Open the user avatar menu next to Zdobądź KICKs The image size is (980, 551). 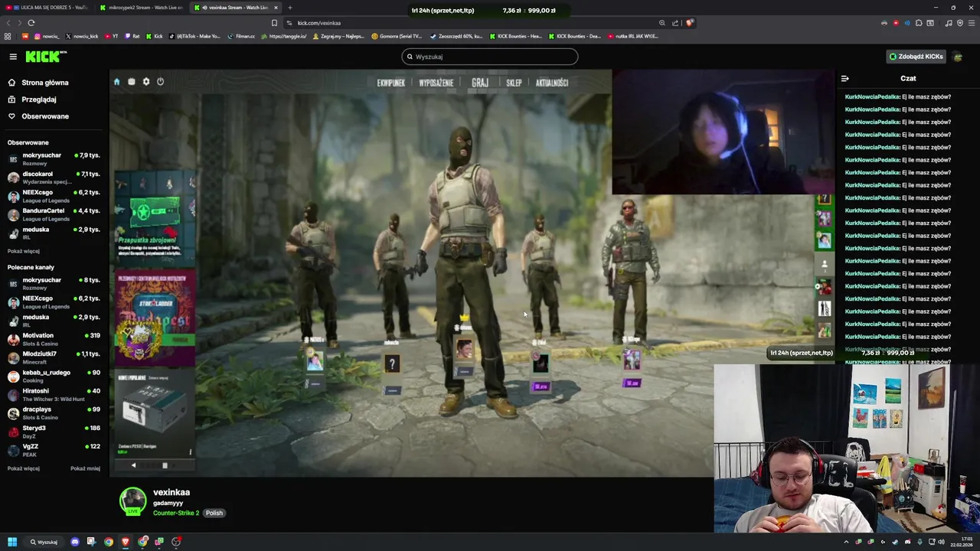pos(958,57)
